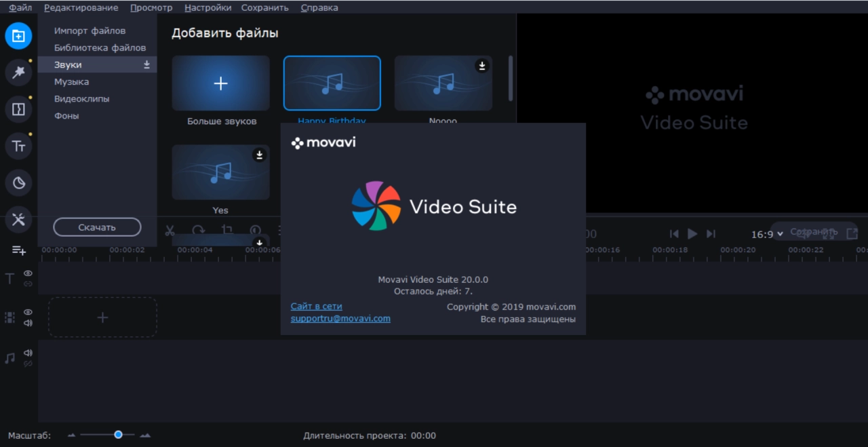Click the project duration text 00:00
The height and width of the screenshot is (447, 868).
click(x=423, y=435)
